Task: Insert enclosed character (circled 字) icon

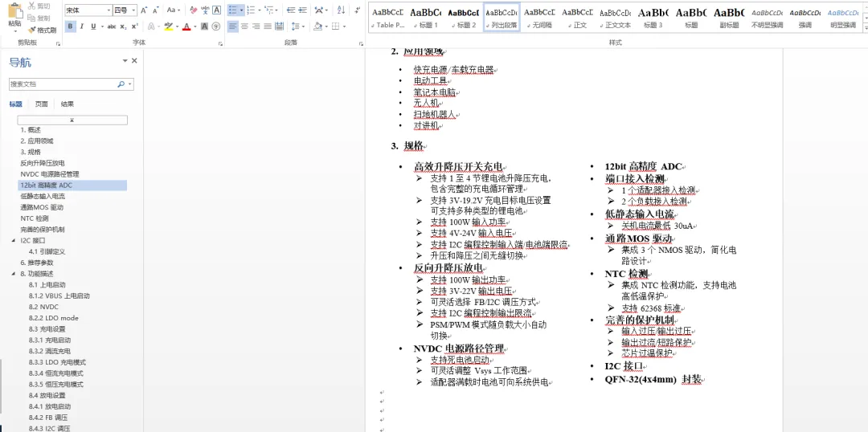Action: click(x=216, y=26)
